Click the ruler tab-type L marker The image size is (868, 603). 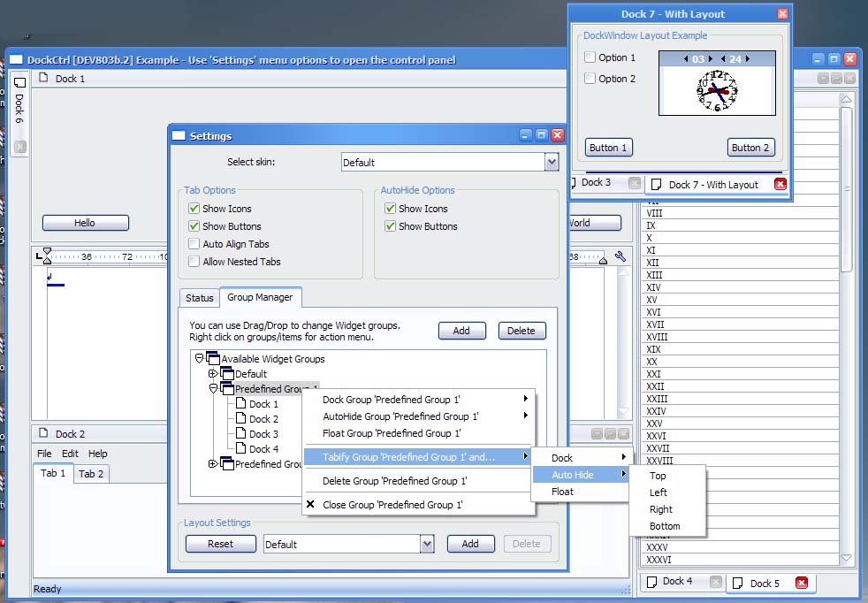tap(38, 257)
